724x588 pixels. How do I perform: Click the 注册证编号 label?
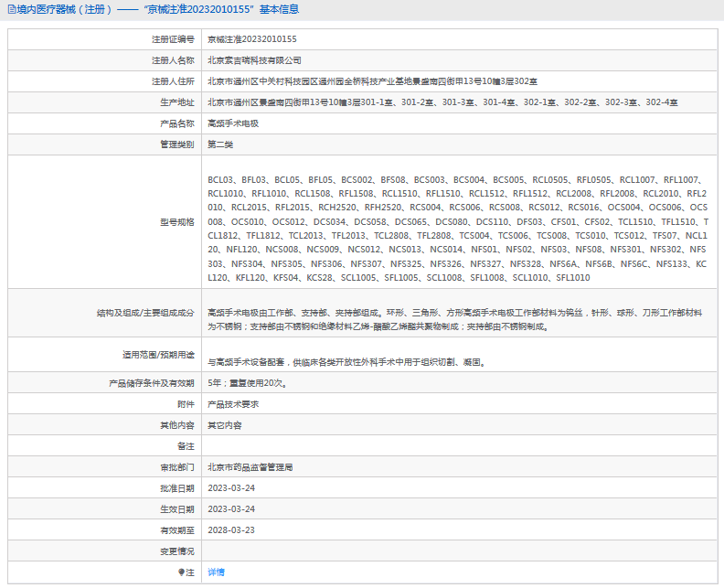(x=173, y=39)
